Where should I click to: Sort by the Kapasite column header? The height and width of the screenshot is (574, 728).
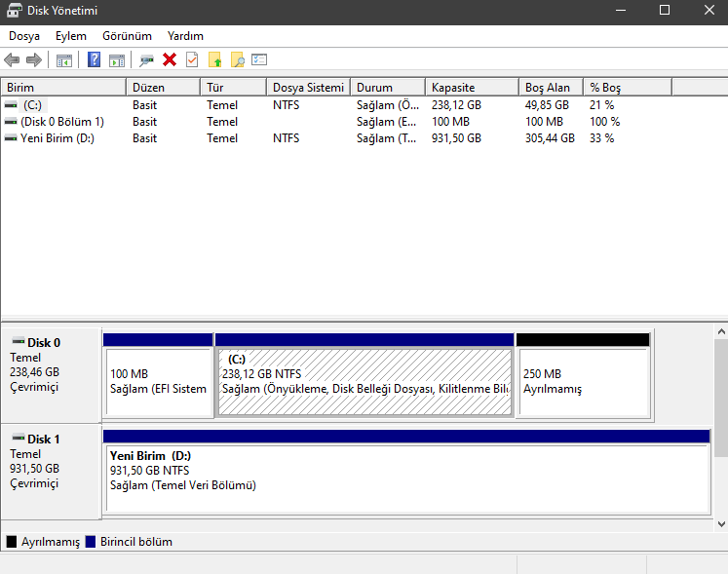click(x=473, y=88)
